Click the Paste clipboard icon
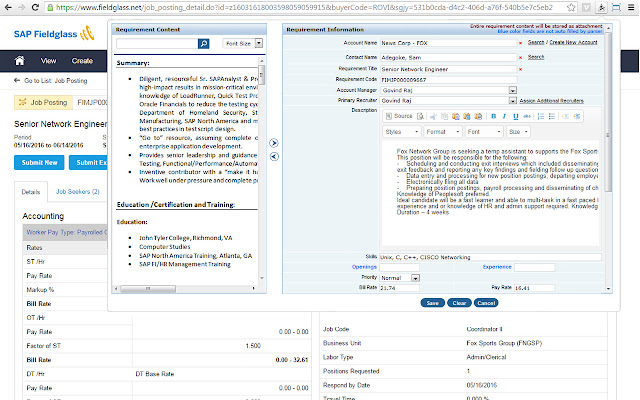Viewport: 640px width, 400px height. tap(456, 116)
